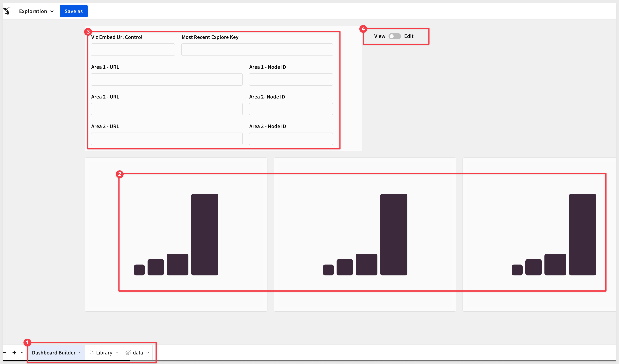
Task: Click the Viz Embed Url Control field
Action: pos(133,50)
